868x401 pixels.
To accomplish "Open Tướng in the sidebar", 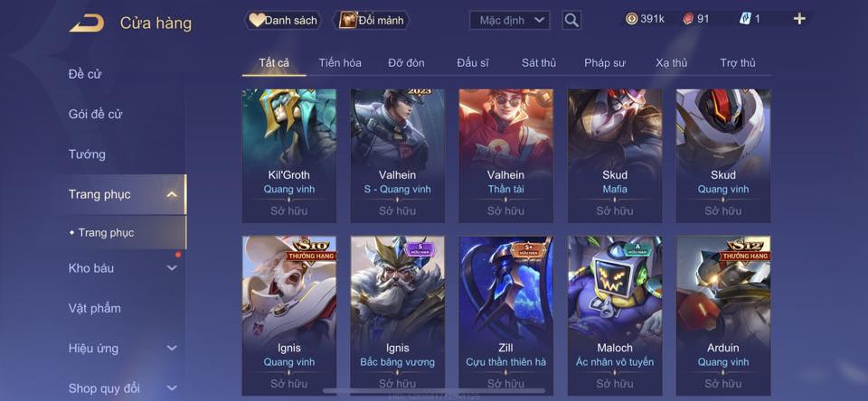I will (x=87, y=154).
